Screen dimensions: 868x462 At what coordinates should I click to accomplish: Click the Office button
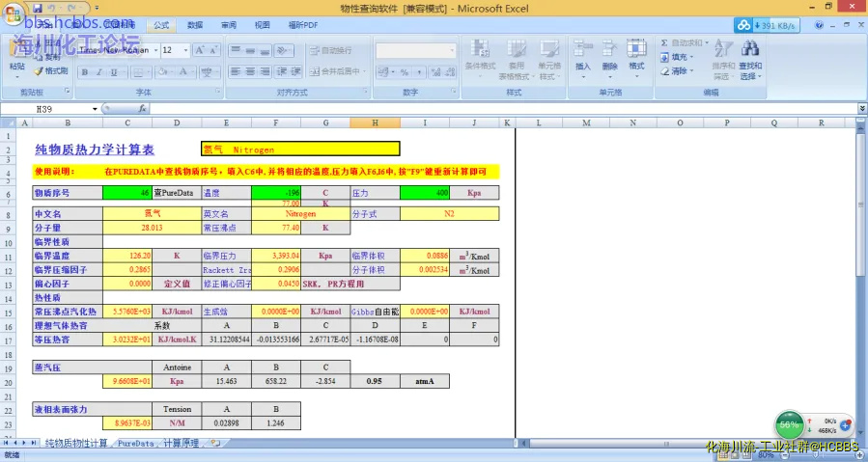click(14, 12)
